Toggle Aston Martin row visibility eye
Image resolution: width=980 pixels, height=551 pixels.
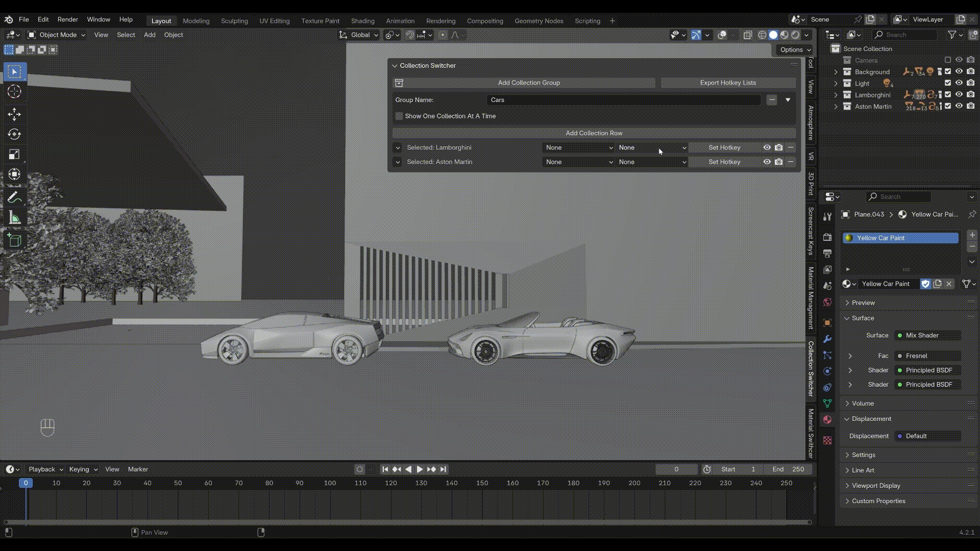(767, 162)
